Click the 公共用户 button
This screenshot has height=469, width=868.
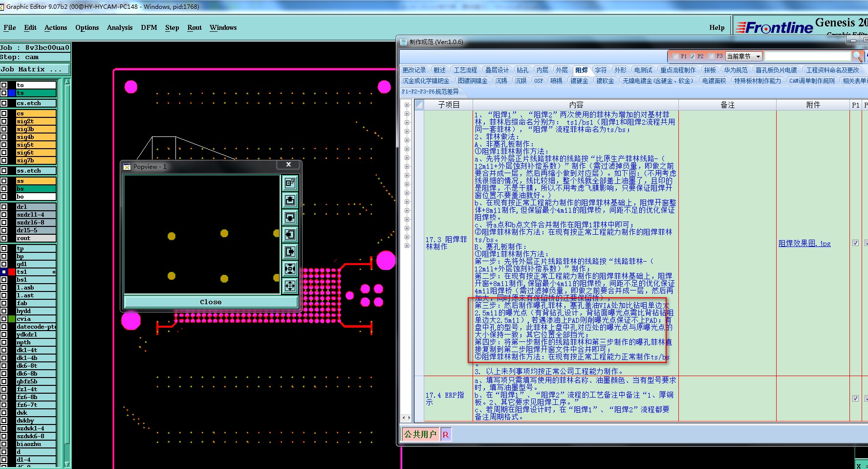[x=420, y=434]
